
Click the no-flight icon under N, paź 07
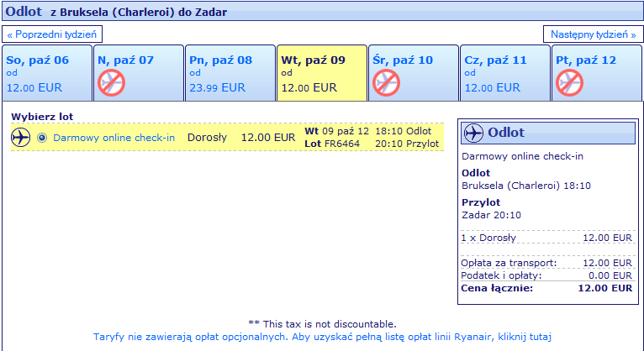[111, 83]
